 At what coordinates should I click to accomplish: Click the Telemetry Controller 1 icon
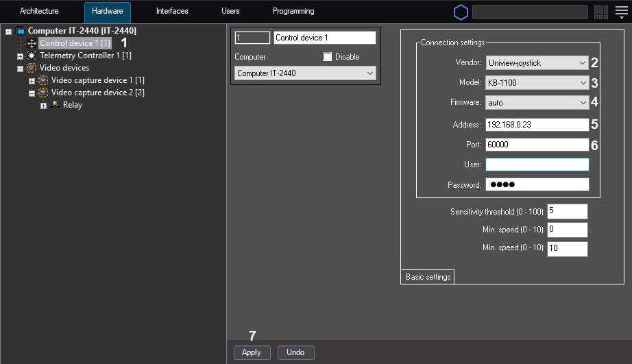32,56
